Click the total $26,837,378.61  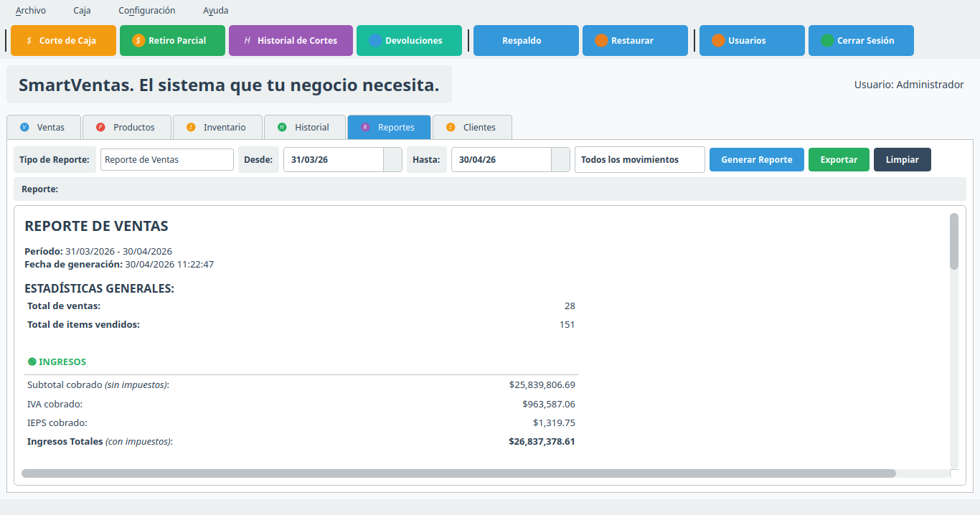tap(542, 441)
